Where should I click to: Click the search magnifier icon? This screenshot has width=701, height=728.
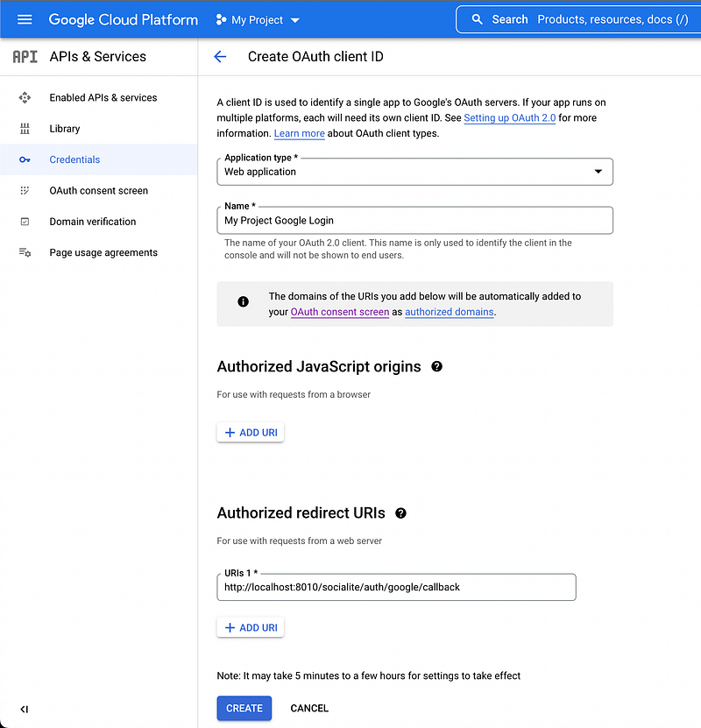(477, 19)
